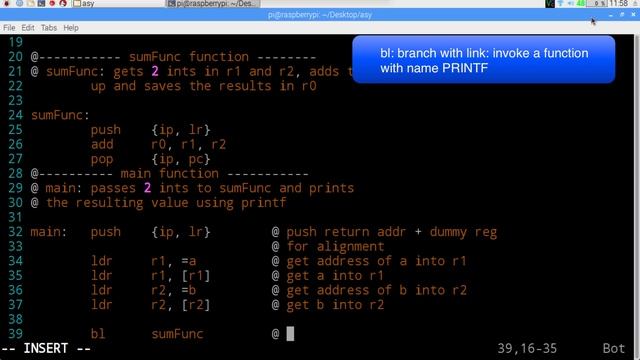Click the 'main function' header comment line
This screenshot has width=640, height=360.
coord(170,173)
